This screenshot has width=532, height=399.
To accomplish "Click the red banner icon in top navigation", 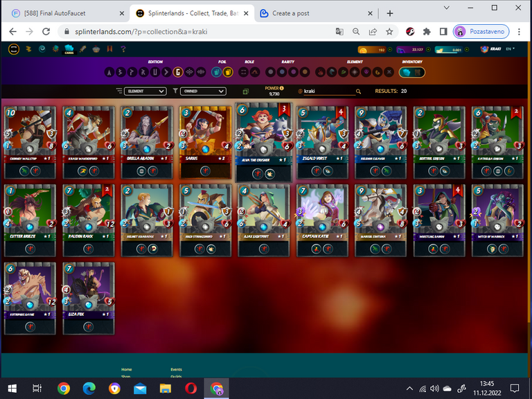I will coord(109,49).
